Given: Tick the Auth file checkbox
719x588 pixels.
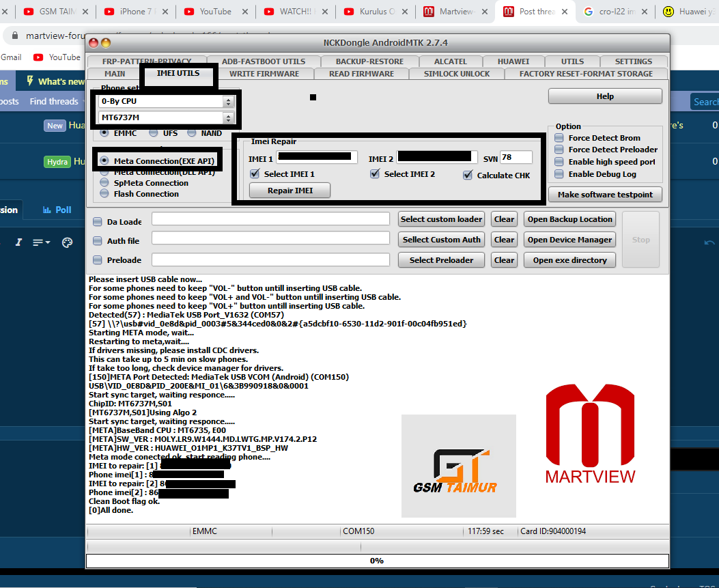Looking at the screenshot, I should click(97, 241).
